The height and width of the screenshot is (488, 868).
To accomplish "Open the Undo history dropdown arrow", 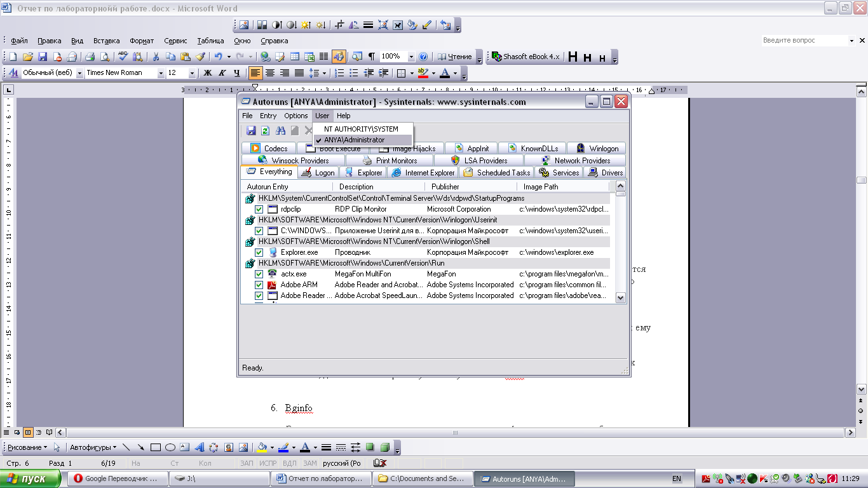I will [229, 57].
